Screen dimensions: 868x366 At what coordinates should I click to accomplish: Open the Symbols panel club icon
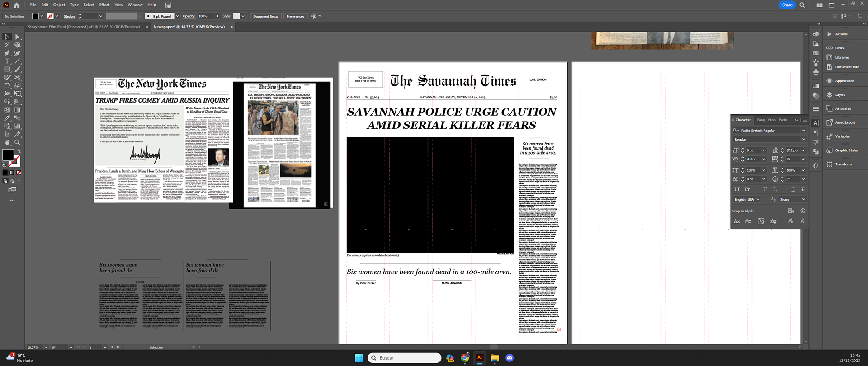816,71
